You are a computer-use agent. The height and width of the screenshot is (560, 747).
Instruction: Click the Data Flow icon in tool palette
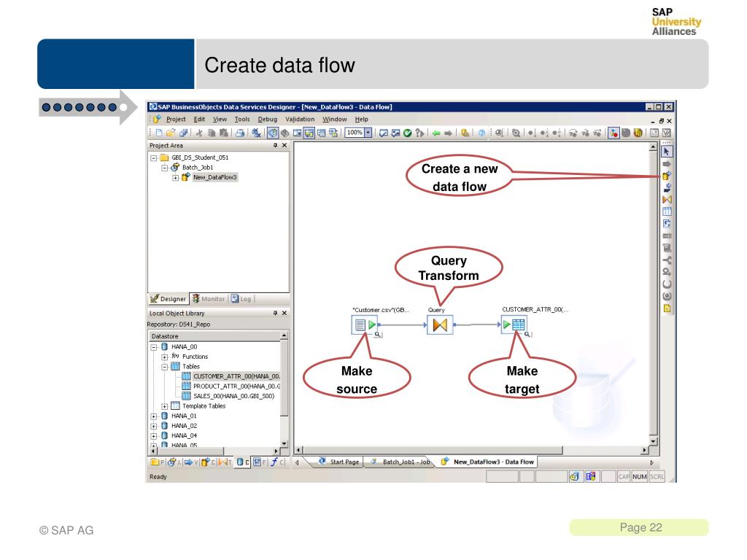pyautogui.click(x=667, y=176)
